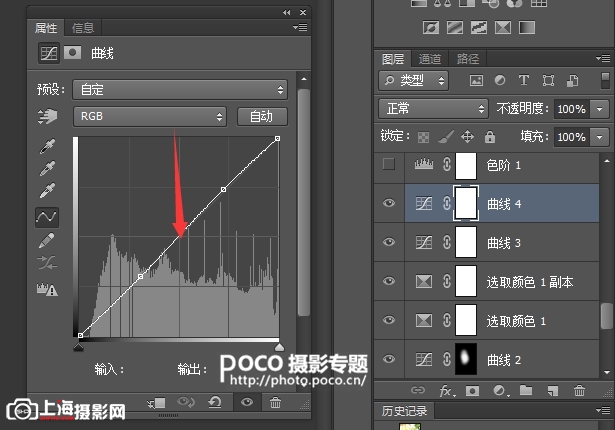Open the 类型 layer filter dropdown
This screenshot has width=615, height=430.
(413, 81)
